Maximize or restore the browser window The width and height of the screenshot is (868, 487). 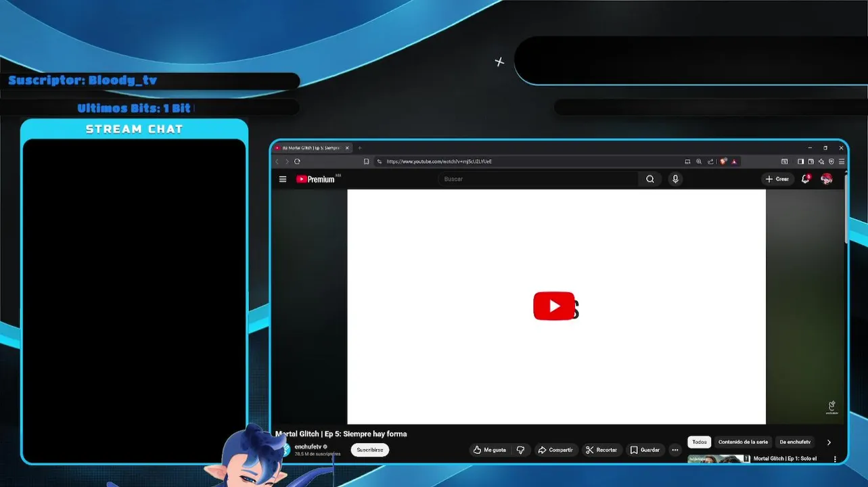(825, 147)
